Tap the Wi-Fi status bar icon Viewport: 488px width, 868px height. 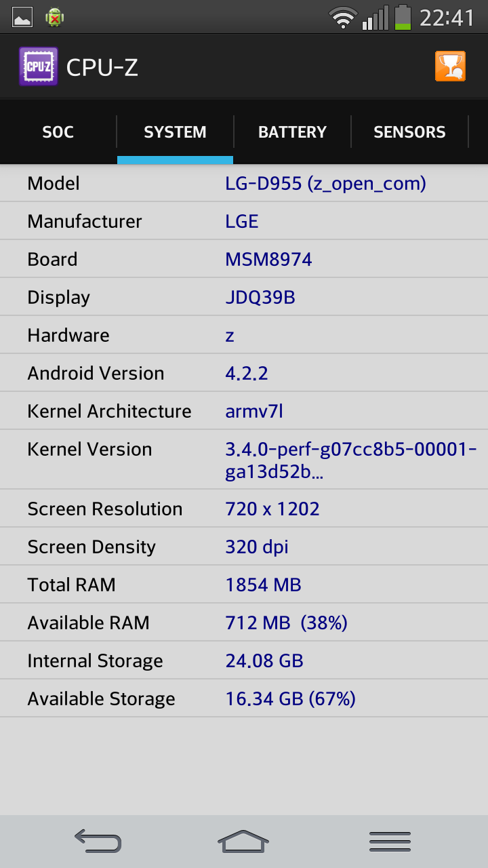(x=343, y=17)
